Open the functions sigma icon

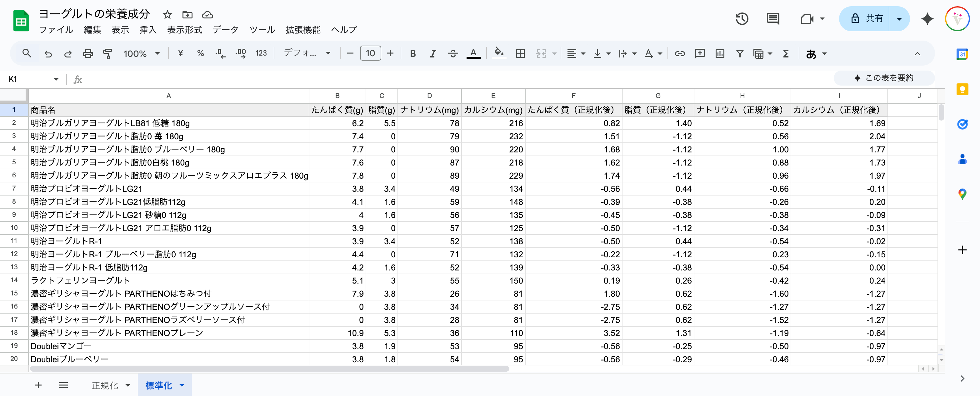click(x=786, y=54)
